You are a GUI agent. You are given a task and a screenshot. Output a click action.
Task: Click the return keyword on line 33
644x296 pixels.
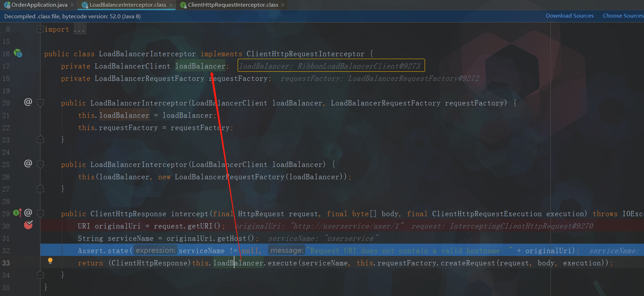[91, 263]
